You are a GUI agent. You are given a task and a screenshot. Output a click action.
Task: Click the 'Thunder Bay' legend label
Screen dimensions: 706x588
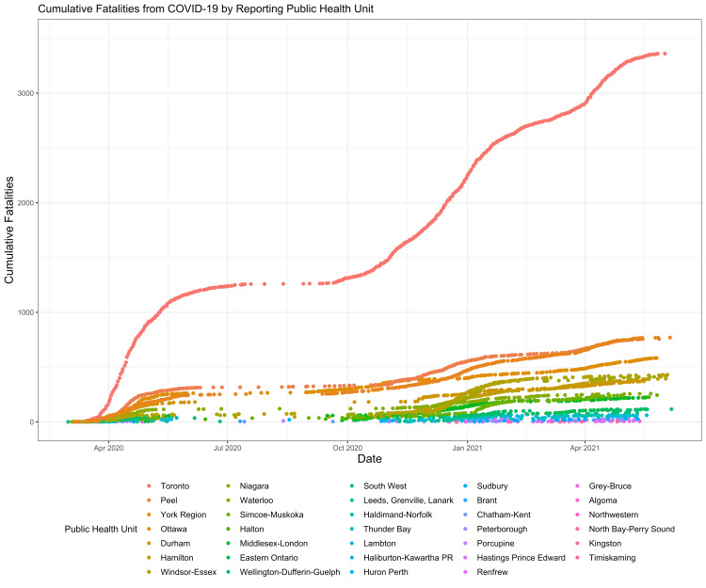pyautogui.click(x=387, y=529)
